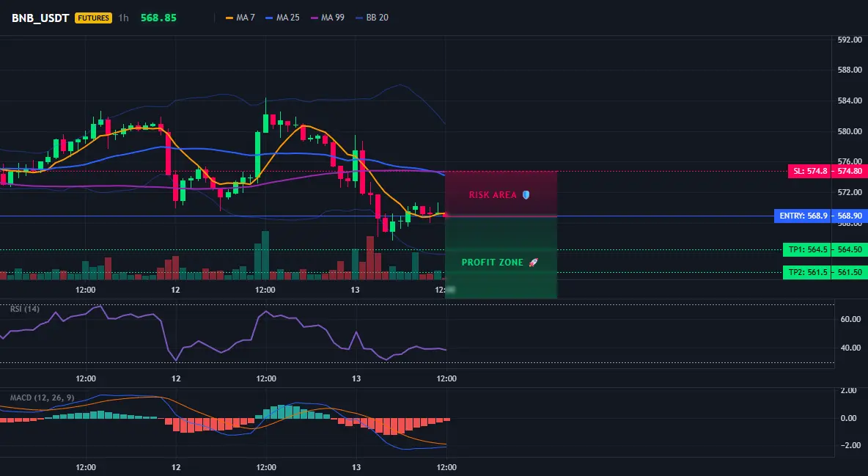Open the MACD (12, 26, 9) indicator label
This screenshot has height=476, width=868.
[42, 398]
